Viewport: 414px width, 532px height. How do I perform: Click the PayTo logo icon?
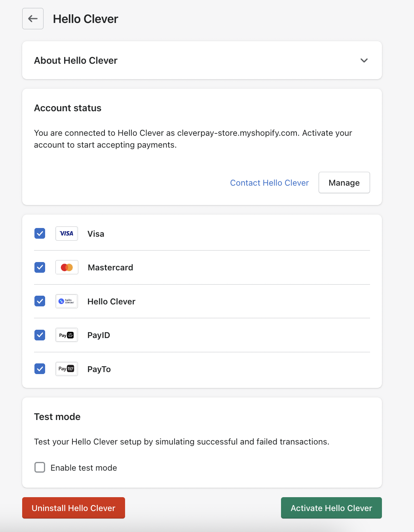tap(66, 369)
